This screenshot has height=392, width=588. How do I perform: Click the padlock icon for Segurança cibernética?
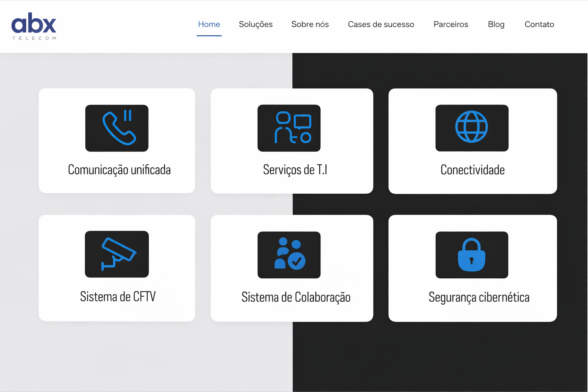click(472, 255)
